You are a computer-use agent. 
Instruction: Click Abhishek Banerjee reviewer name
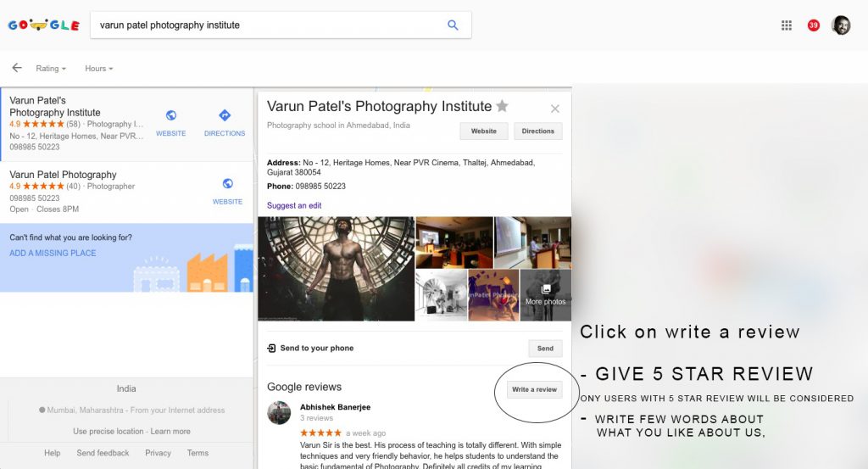coord(336,407)
